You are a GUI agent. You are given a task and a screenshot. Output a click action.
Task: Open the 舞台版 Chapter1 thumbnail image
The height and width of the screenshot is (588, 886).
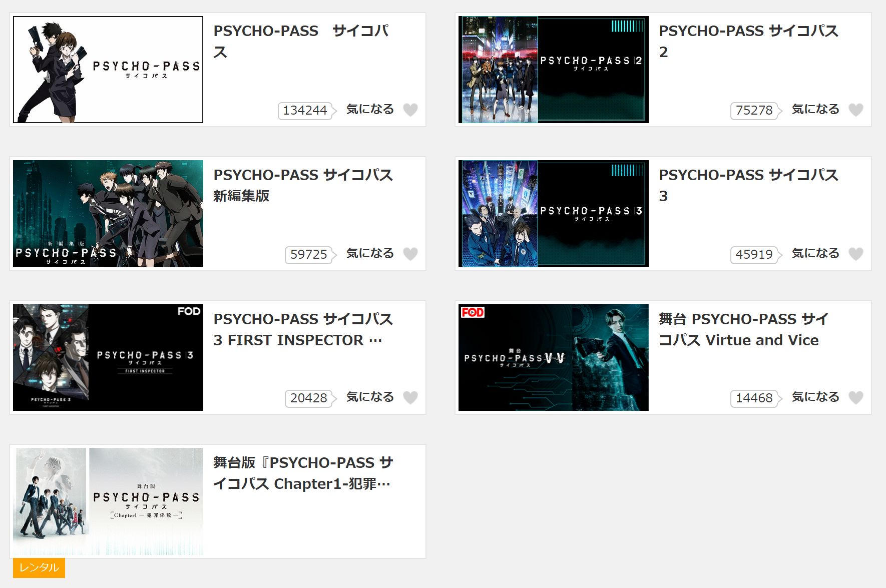click(108, 501)
